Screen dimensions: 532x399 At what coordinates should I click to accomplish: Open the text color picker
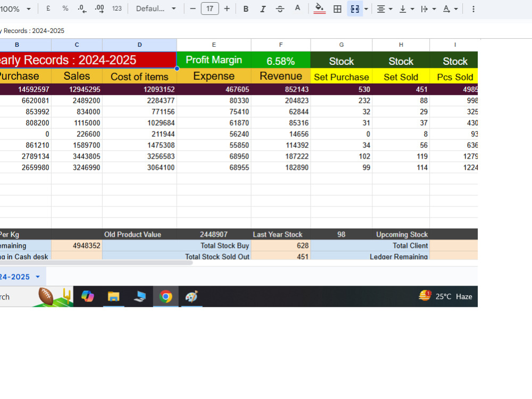pos(297,9)
